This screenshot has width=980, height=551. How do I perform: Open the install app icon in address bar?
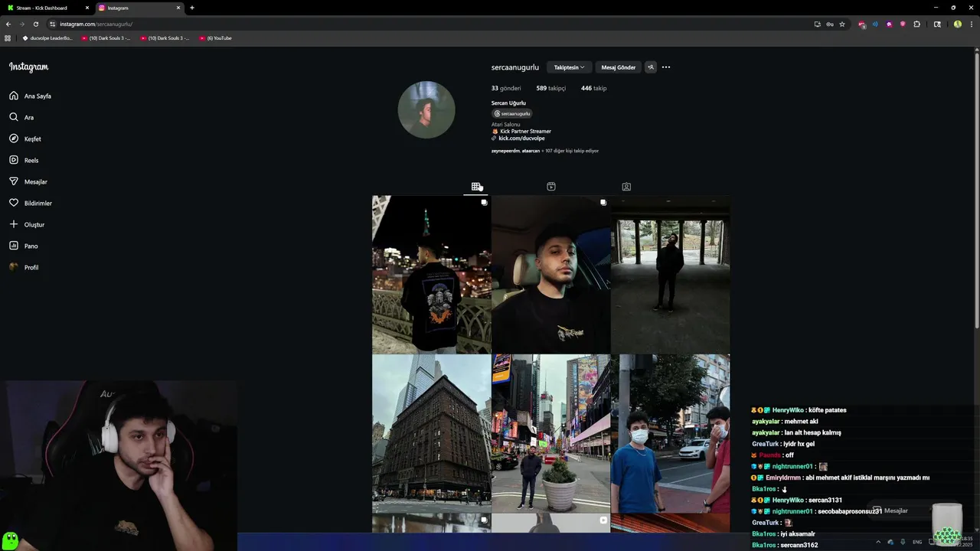point(818,24)
